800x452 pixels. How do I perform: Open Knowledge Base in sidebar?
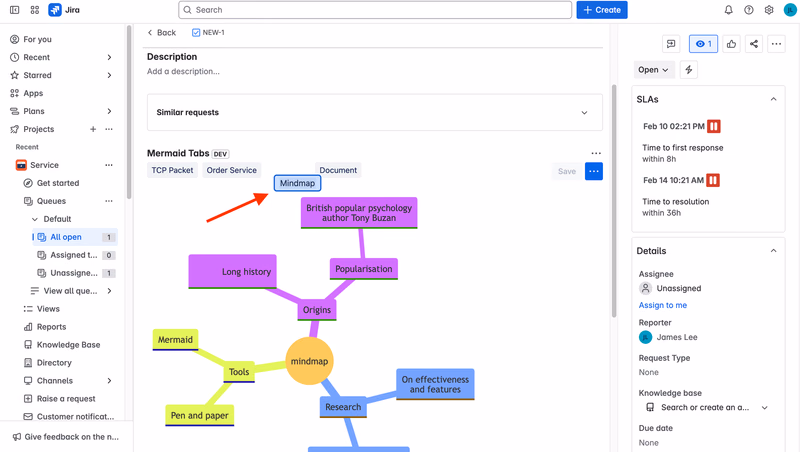68,345
